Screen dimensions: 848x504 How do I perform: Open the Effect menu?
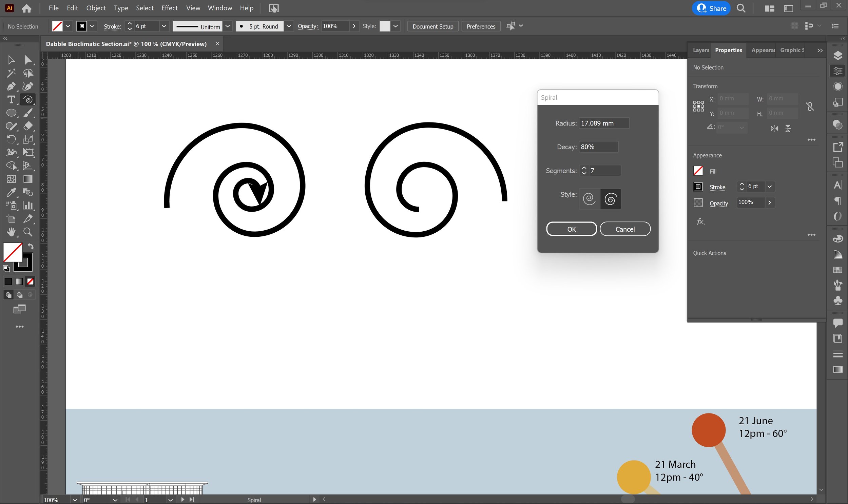(x=170, y=8)
